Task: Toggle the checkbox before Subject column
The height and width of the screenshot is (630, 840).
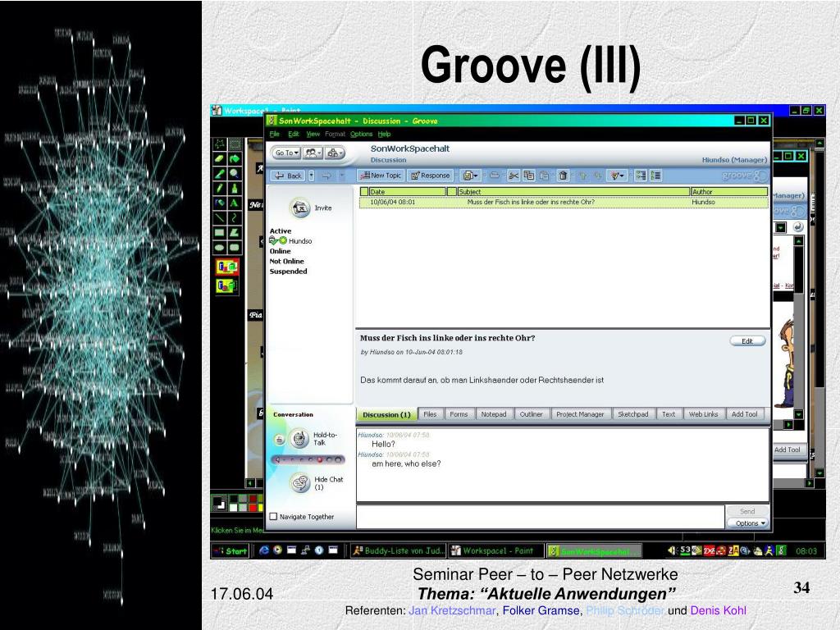Action: coord(452,192)
